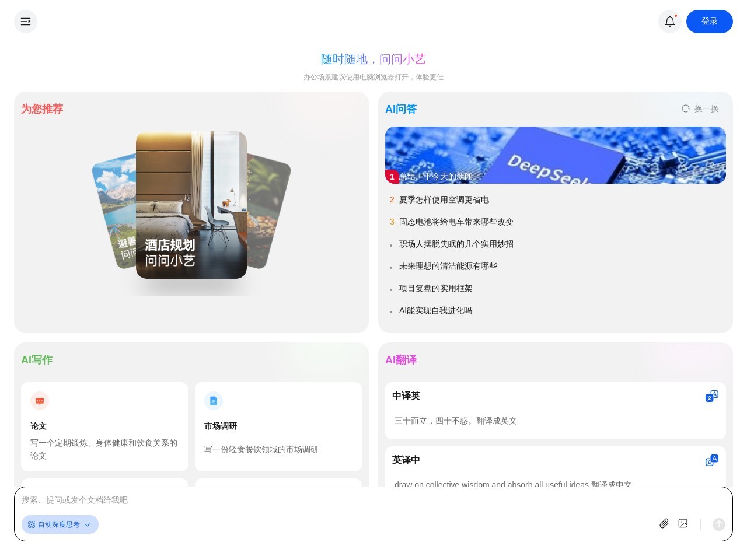Select question 夏季怎样使用空调更省电

click(444, 199)
